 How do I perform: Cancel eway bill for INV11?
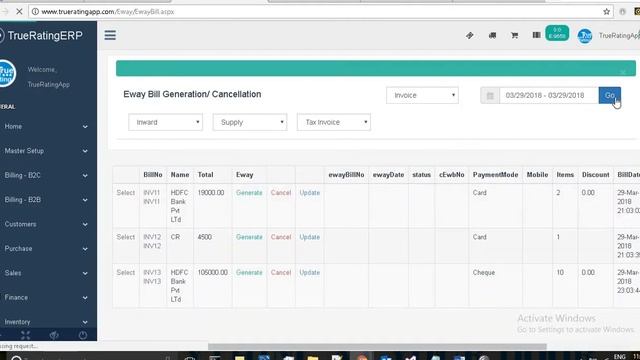(281, 193)
